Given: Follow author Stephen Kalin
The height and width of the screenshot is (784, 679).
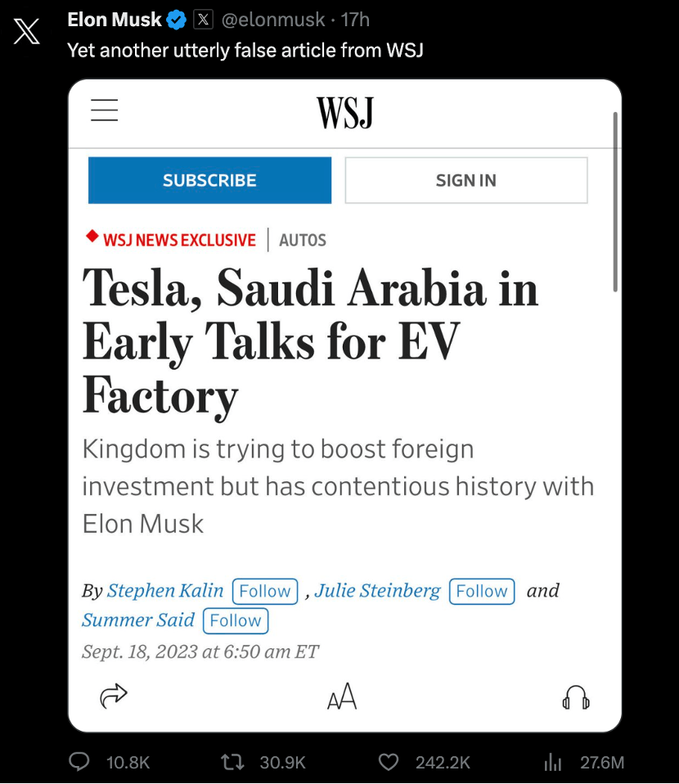Looking at the screenshot, I should click(265, 591).
